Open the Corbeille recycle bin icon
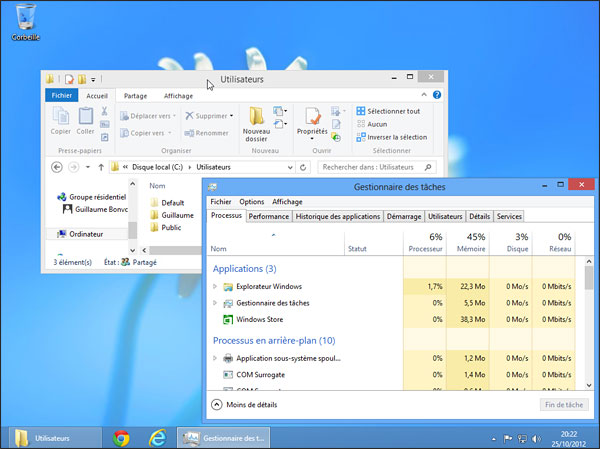Image resolution: width=600 pixels, height=449 pixels. pos(25,21)
